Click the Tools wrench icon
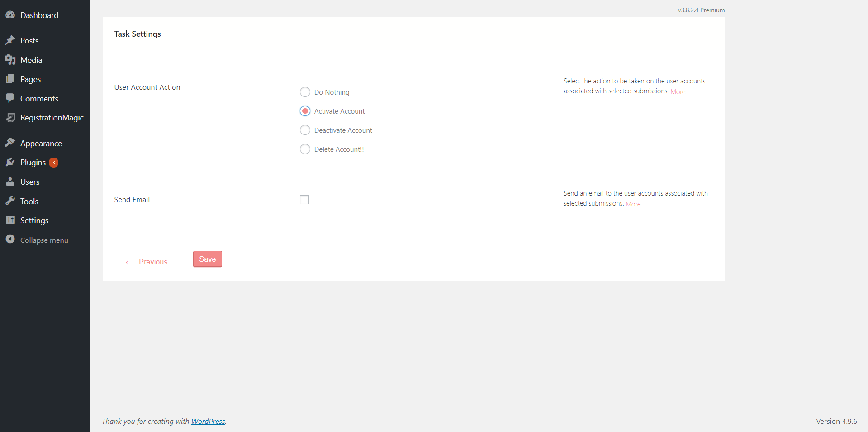The width and height of the screenshot is (868, 432). [10, 201]
